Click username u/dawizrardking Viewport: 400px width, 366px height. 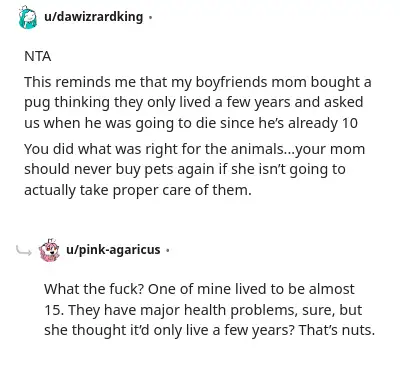(x=94, y=16)
